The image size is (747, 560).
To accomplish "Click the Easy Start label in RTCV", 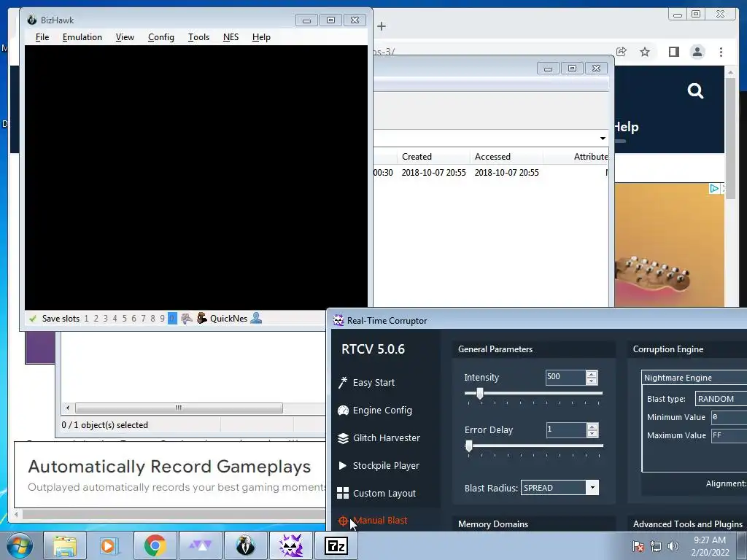I will pyautogui.click(x=373, y=382).
